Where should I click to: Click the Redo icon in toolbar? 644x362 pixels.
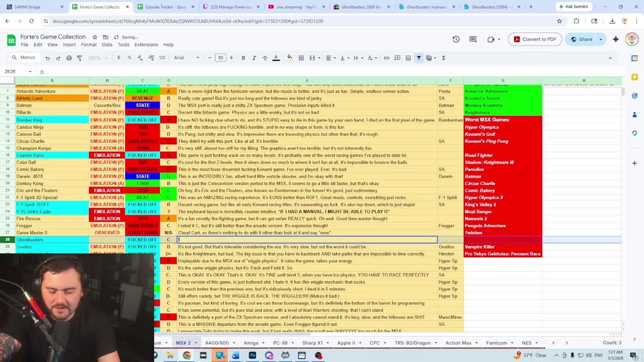click(x=58, y=58)
